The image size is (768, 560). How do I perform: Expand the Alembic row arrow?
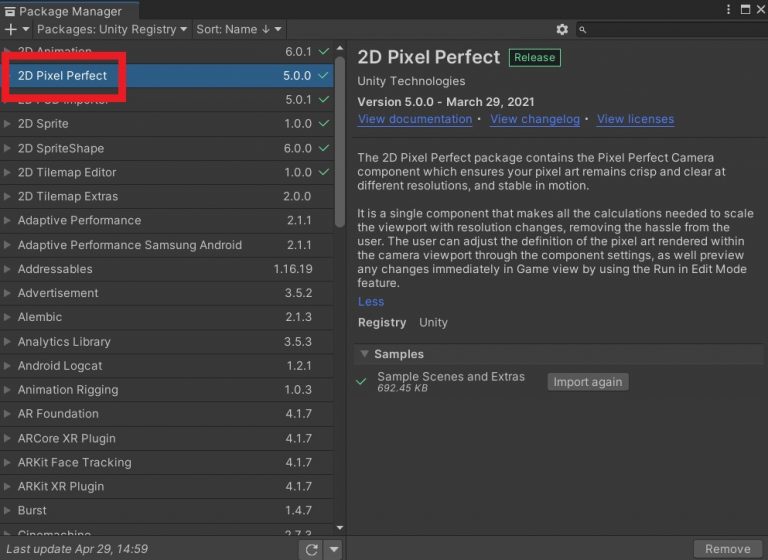[7, 317]
